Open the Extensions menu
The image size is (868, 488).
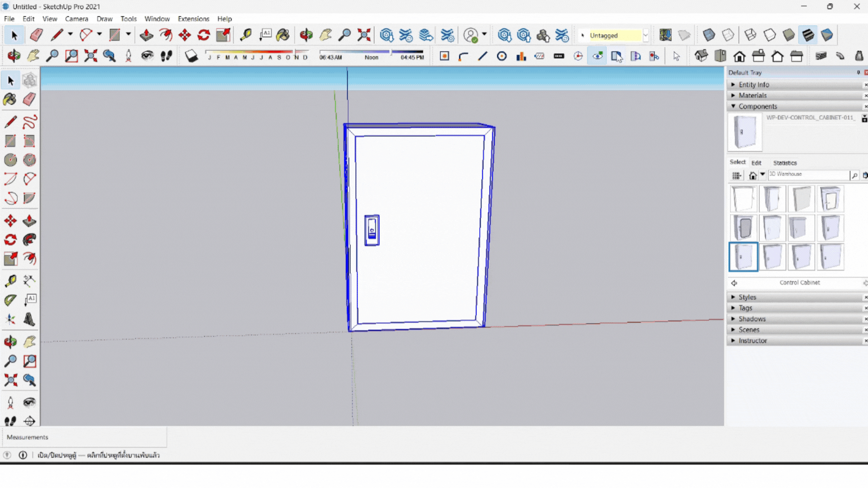tap(193, 19)
